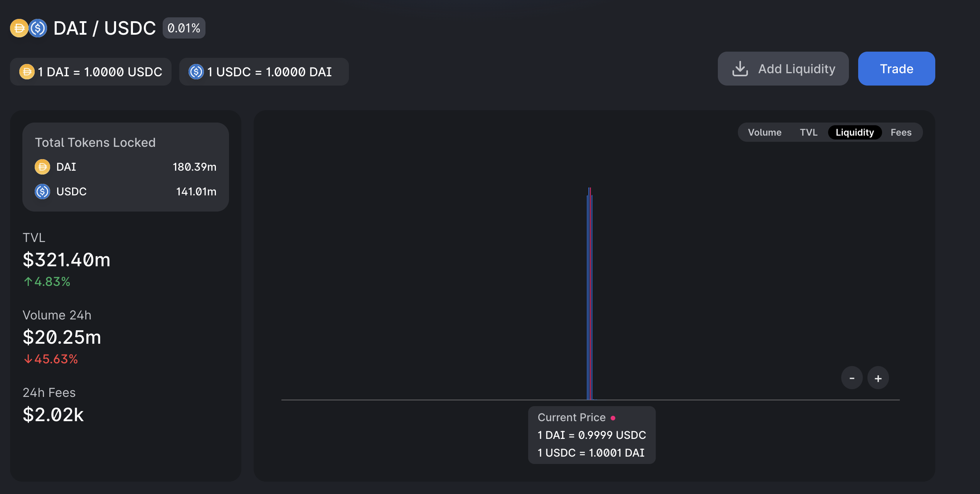Click DAI icon in price conversion chip
The height and width of the screenshot is (494, 980).
[27, 72]
